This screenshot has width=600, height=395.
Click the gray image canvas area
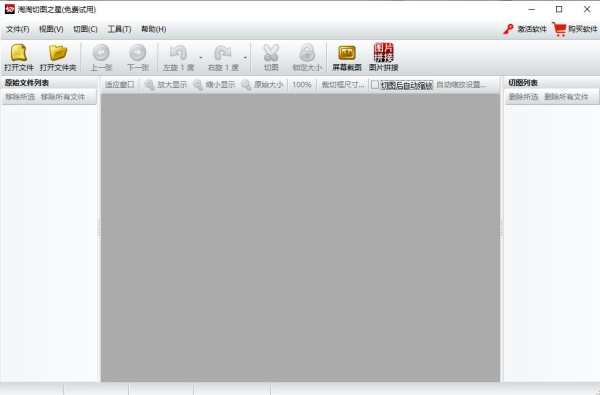(300, 237)
